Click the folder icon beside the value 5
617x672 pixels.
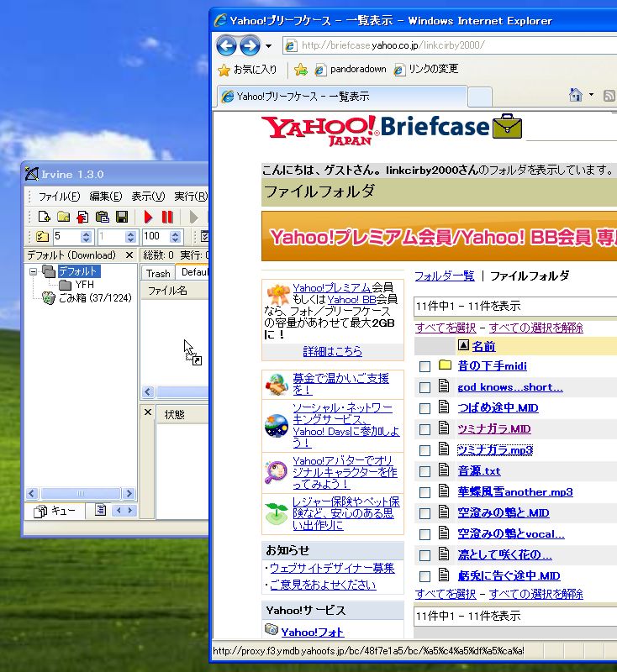(42, 237)
